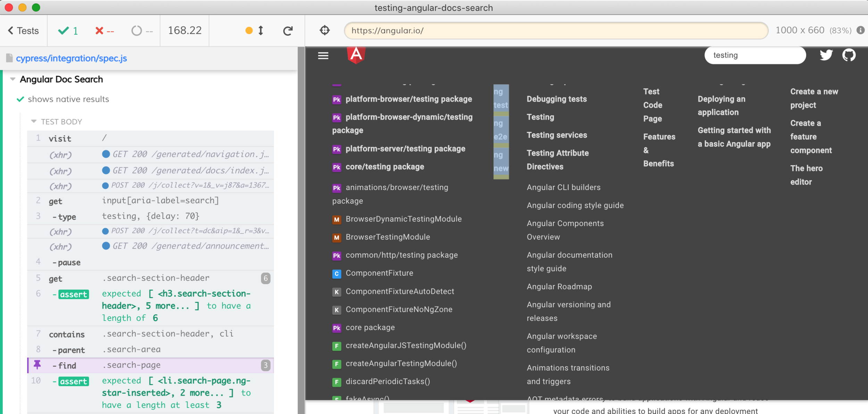Open the GitHub icon link

[849, 55]
